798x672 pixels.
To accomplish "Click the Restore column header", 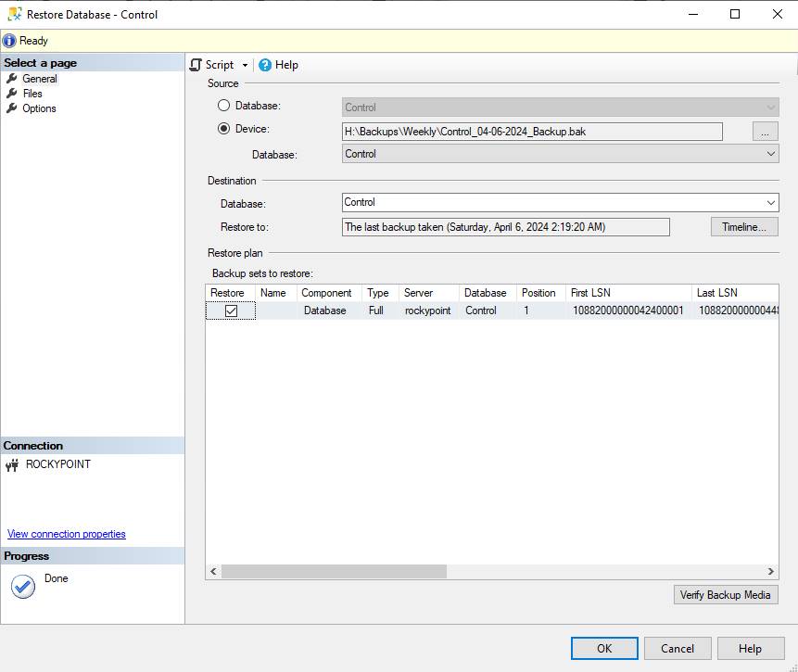I will click(230, 293).
